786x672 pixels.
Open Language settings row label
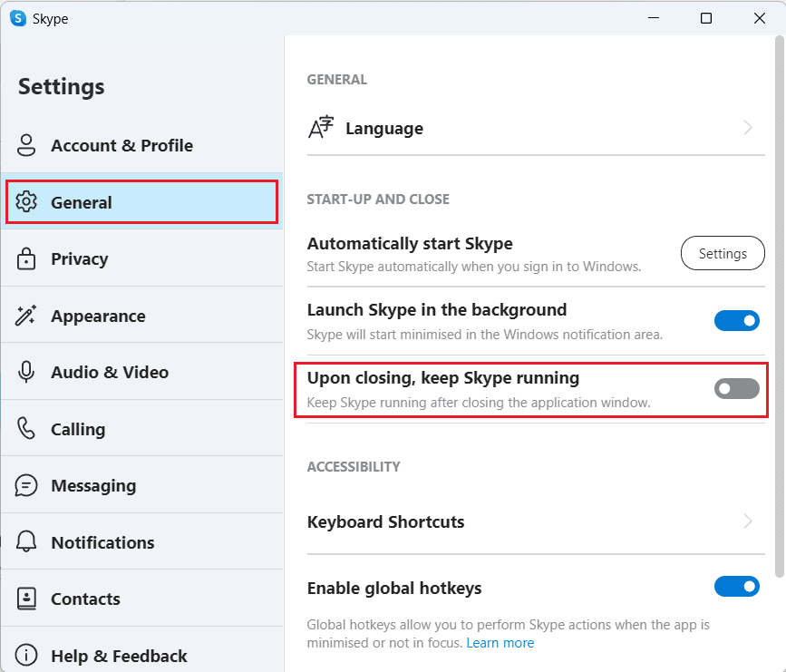[x=384, y=129]
